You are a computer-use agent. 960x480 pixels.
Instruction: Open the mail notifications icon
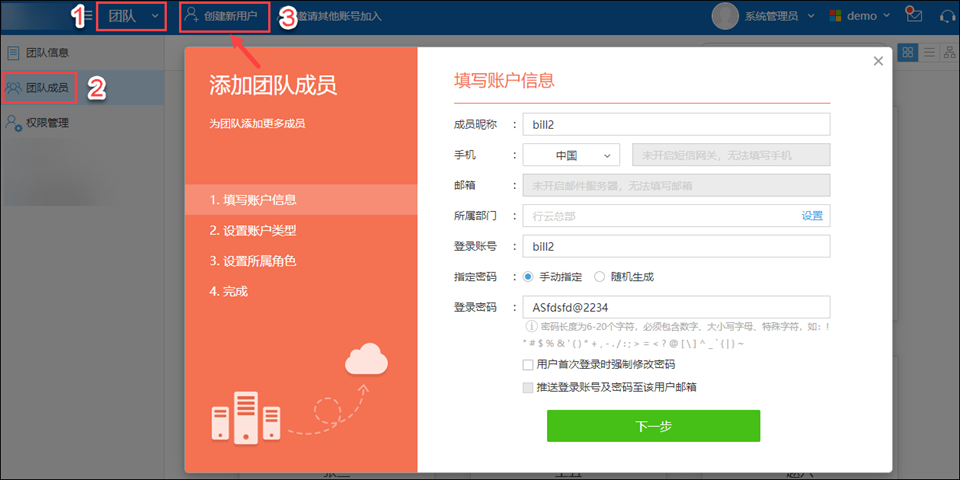coord(913,15)
